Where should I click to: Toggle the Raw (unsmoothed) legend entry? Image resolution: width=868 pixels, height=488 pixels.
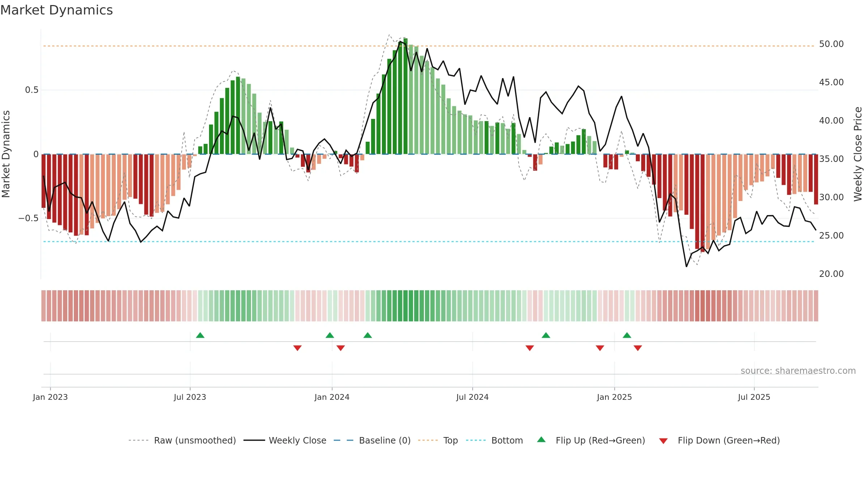pyautogui.click(x=182, y=440)
